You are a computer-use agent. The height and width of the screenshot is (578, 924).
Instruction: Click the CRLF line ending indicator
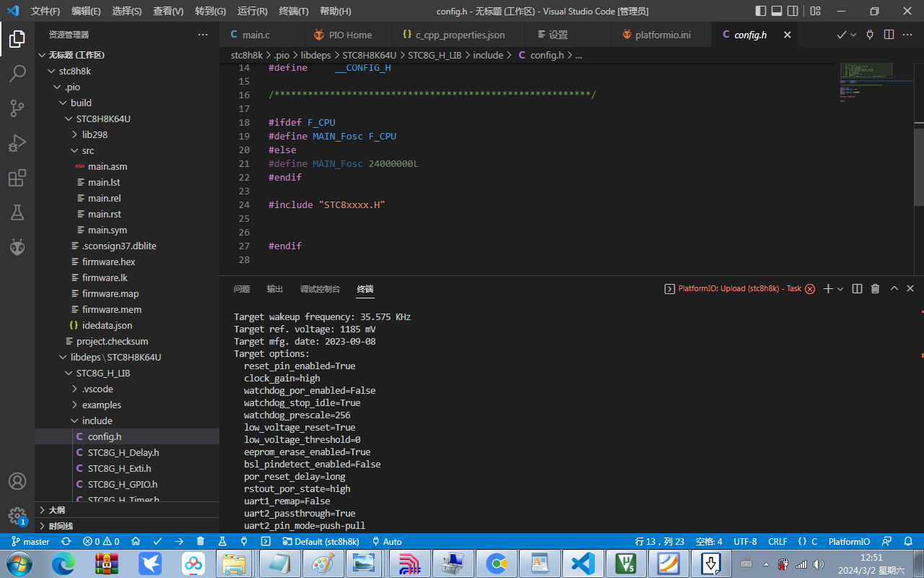pyautogui.click(x=777, y=541)
